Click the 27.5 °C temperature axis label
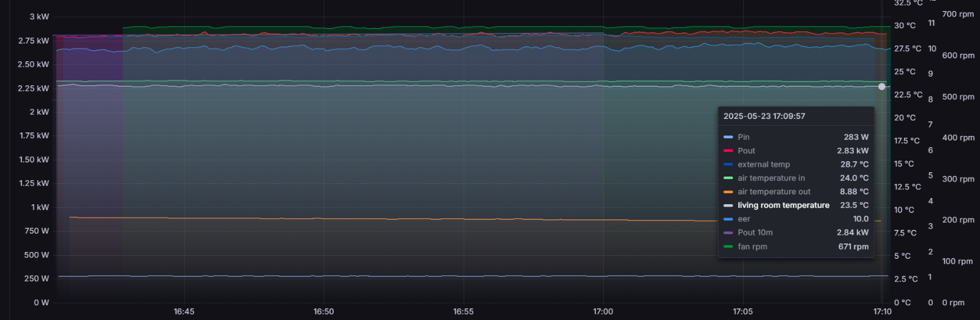The image size is (980, 320). point(908,48)
